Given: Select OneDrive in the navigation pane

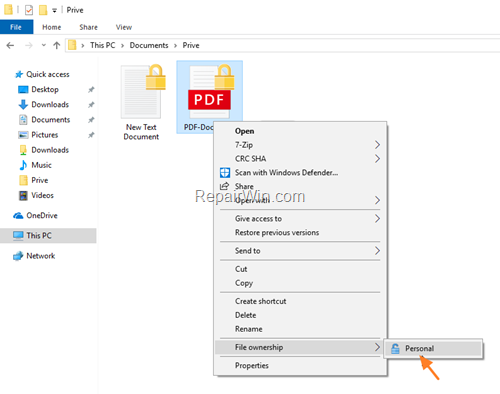Looking at the screenshot, I should pyautogui.click(x=42, y=216).
